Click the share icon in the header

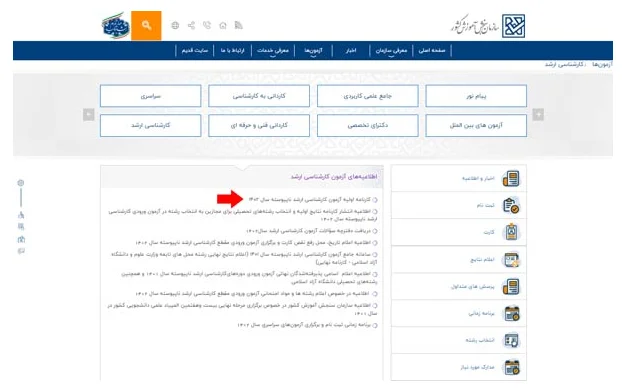pyautogui.click(x=191, y=25)
